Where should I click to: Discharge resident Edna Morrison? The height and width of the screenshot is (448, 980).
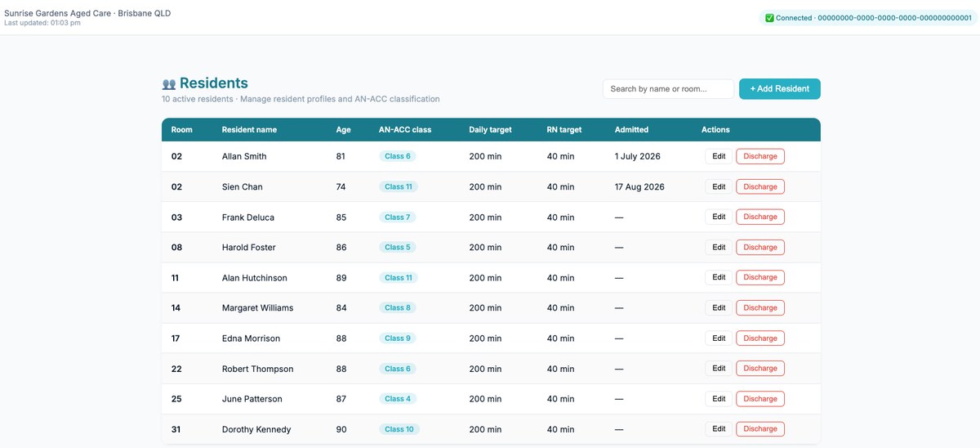[760, 338]
